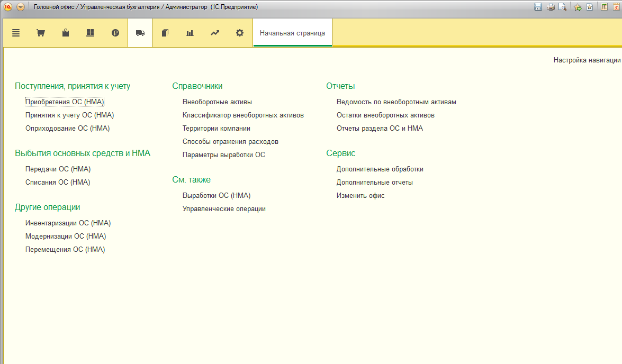Click the Справочники heading

pyautogui.click(x=197, y=86)
